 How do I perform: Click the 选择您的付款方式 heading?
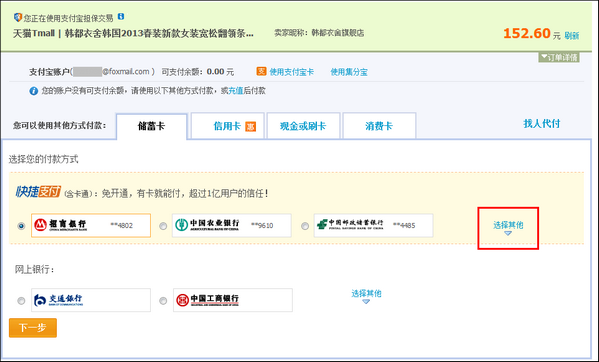(x=44, y=159)
